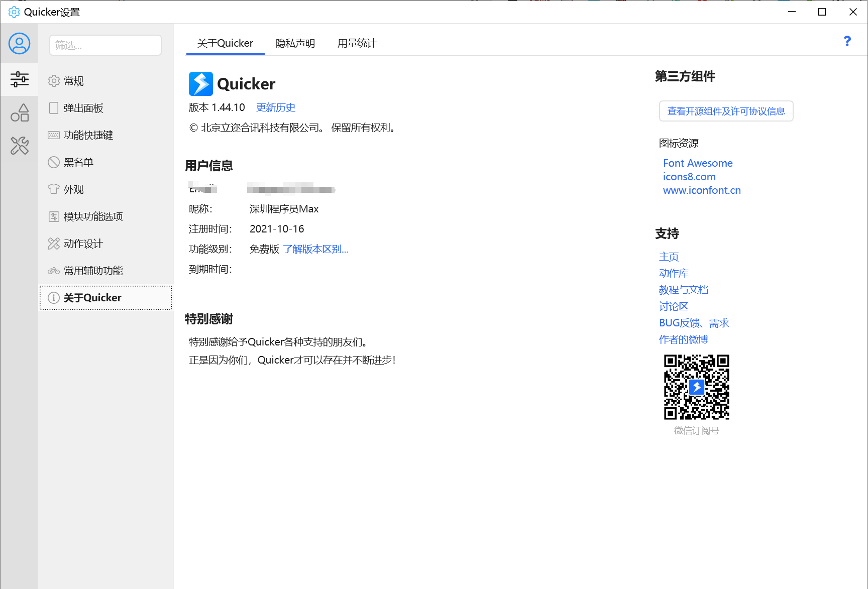The image size is (868, 589).
Task: Open the 常规 settings page
Action: coord(105,81)
